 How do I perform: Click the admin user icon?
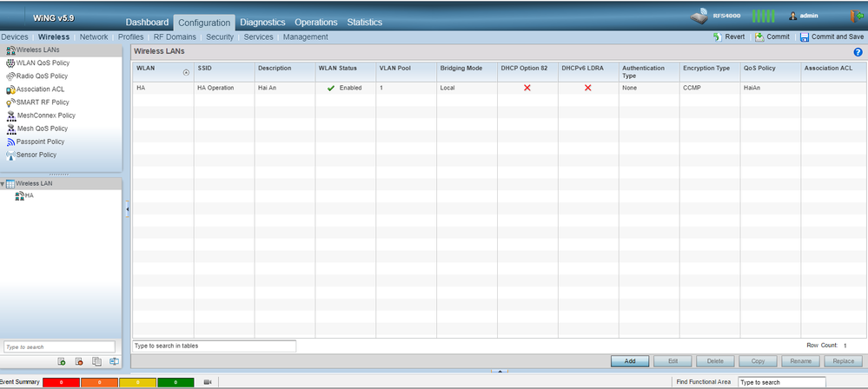point(793,16)
